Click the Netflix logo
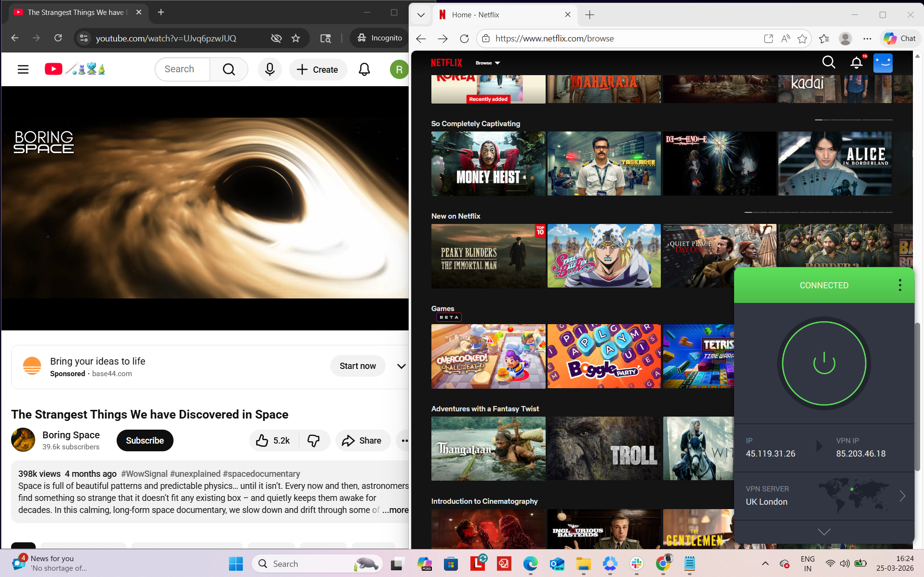 446,63
